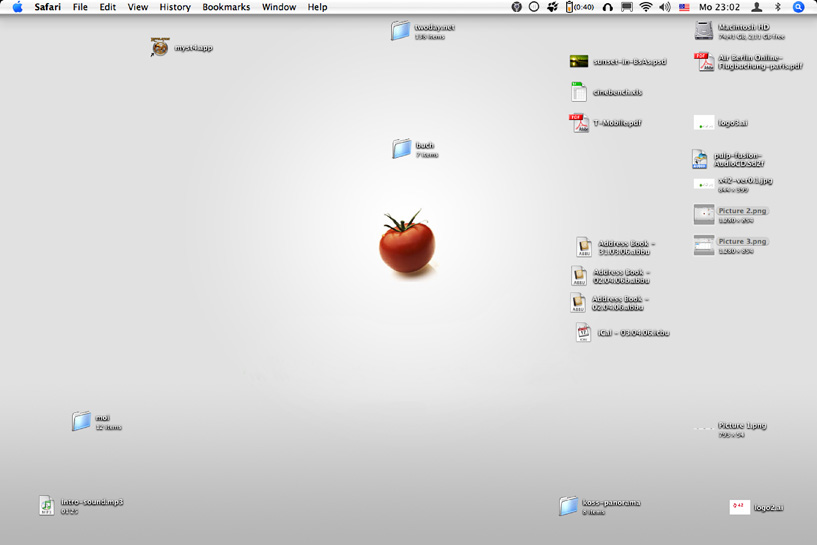Click the Bluetooth status icon in menu bar
The image size is (817, 545).
[x=777, y=7]
